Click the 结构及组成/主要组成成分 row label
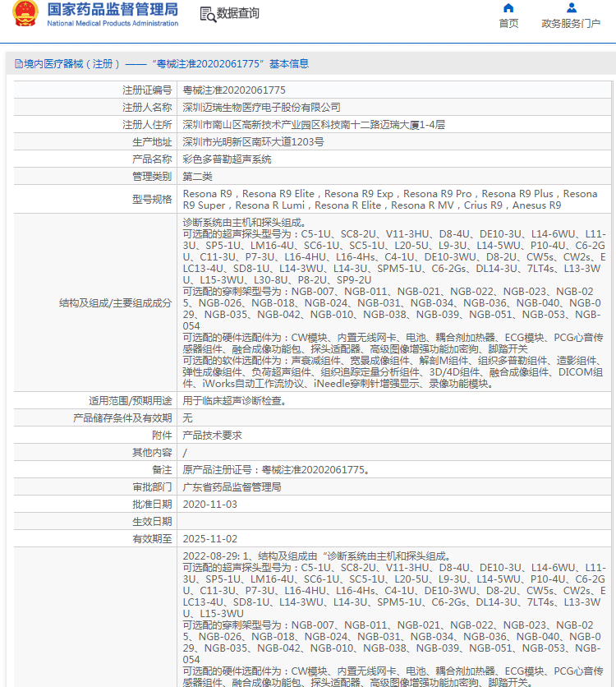 (116, 303)
